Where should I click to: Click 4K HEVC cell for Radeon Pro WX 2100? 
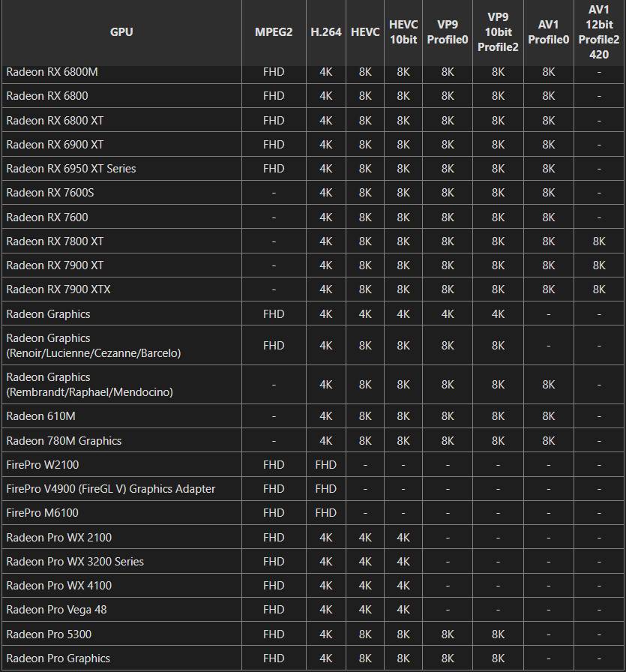coord(365,538)
